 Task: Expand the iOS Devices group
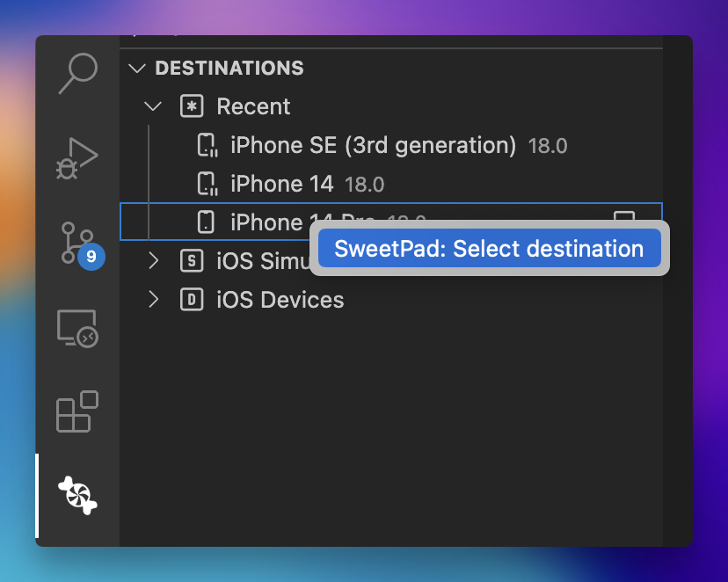tap(155, 299)
